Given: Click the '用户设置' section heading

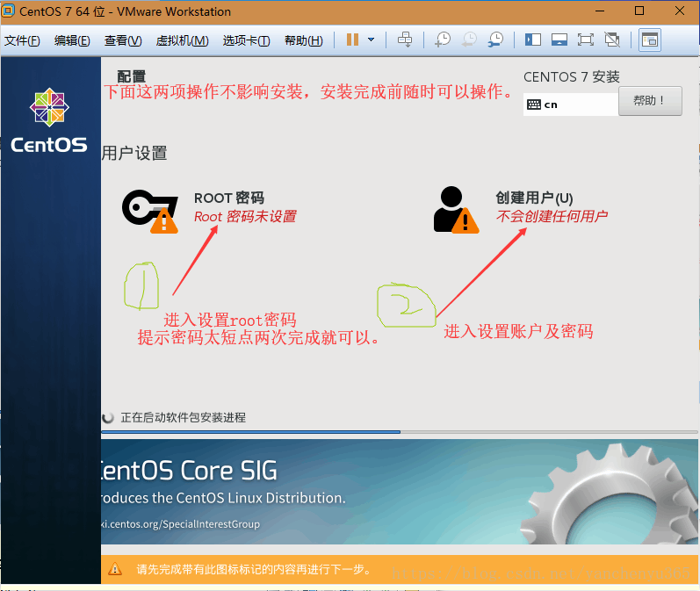Looking at the screenshot, I should 134,153.
